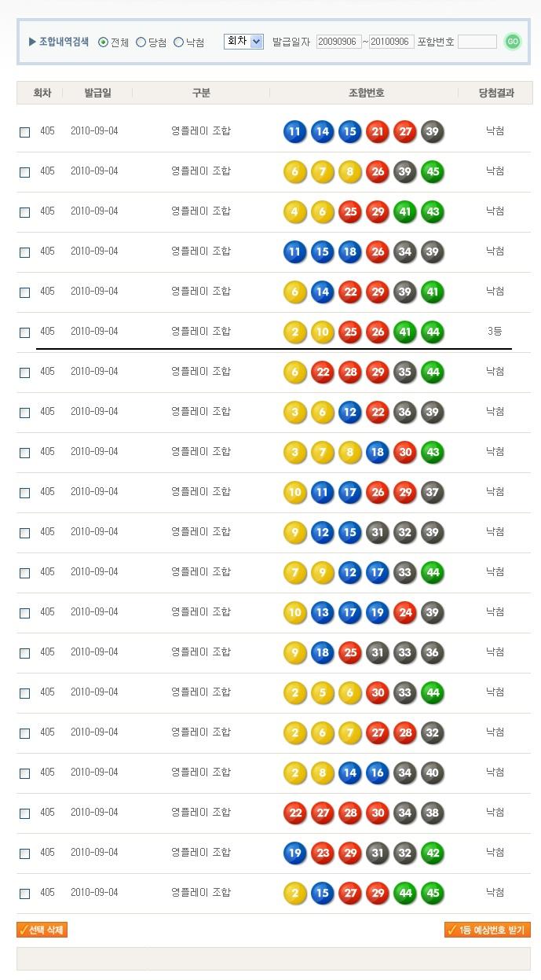The width and height of the screenshot is (541, 980).
Task: Click the 당첨결과 column header
Action: click(496, 93)
